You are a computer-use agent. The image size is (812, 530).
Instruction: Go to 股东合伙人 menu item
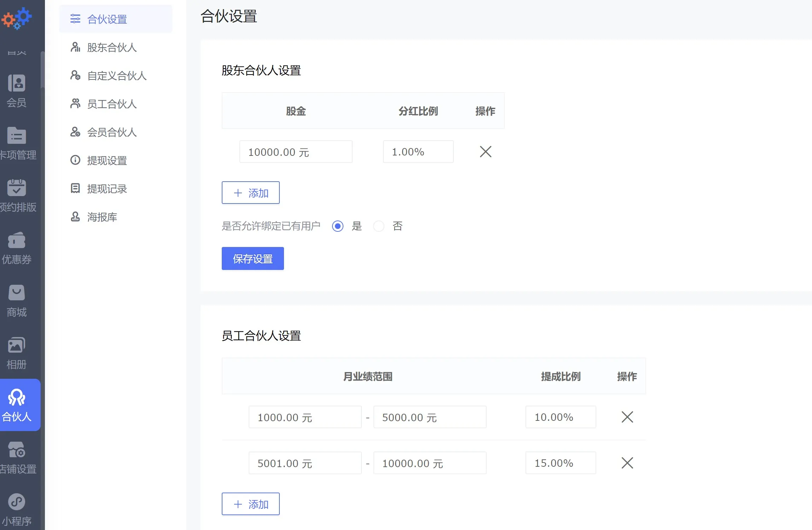click(x=116, y=47)
